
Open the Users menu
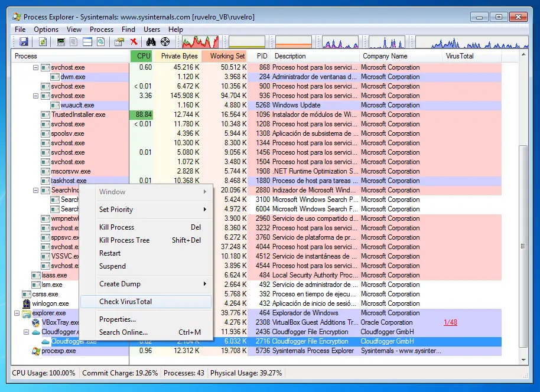click(x=151, y=30)
